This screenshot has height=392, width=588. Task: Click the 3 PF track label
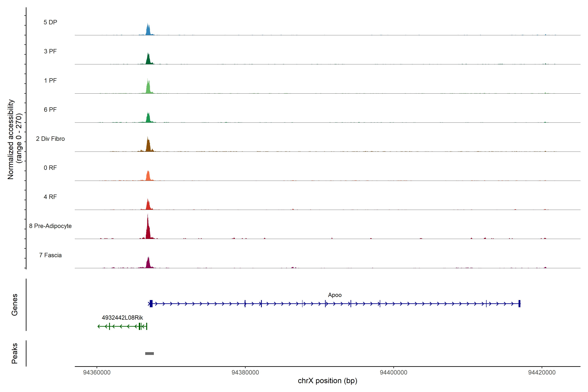click(x=50, y=51)
